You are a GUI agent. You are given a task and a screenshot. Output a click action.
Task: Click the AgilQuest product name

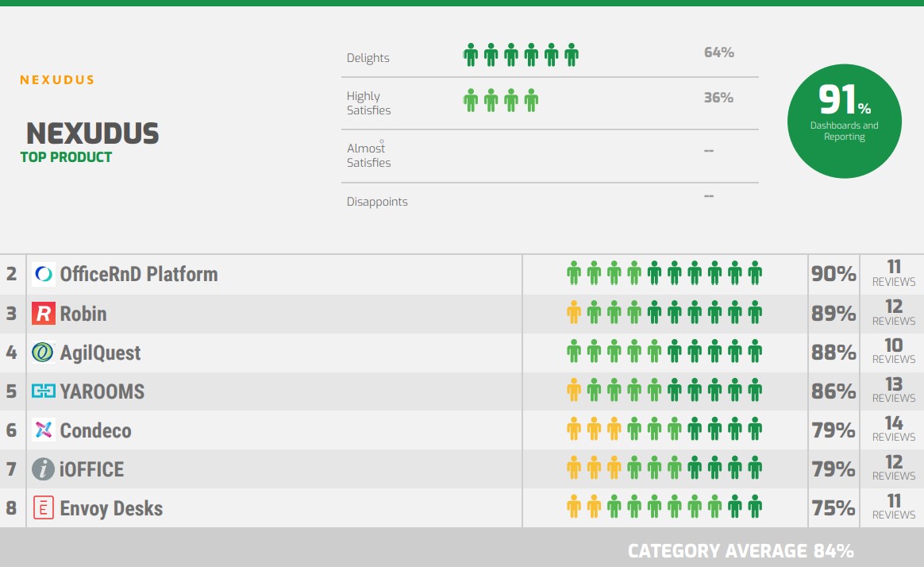point(100,353)
